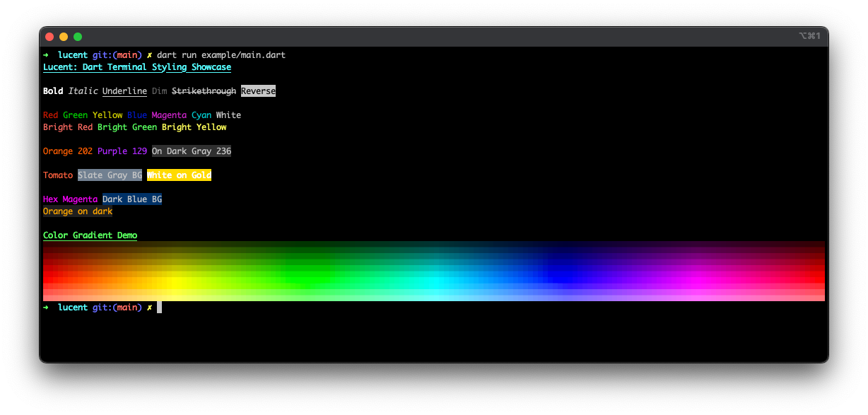Viewport: 868px width, 415px height.
Task: Select the green arrow on the bottom prompt
Action: click(47, 307)
